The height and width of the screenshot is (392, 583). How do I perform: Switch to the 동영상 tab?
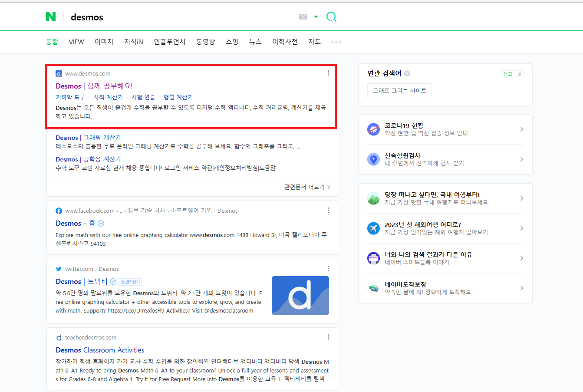(206, 42)
